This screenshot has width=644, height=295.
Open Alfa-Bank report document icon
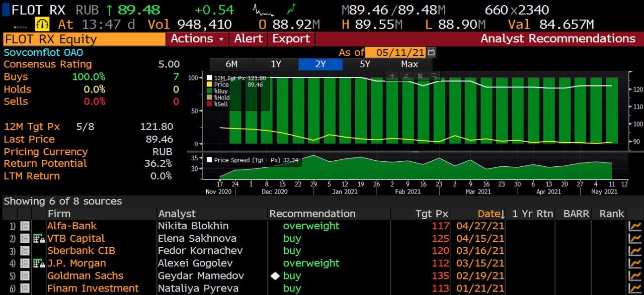point(25,226)
